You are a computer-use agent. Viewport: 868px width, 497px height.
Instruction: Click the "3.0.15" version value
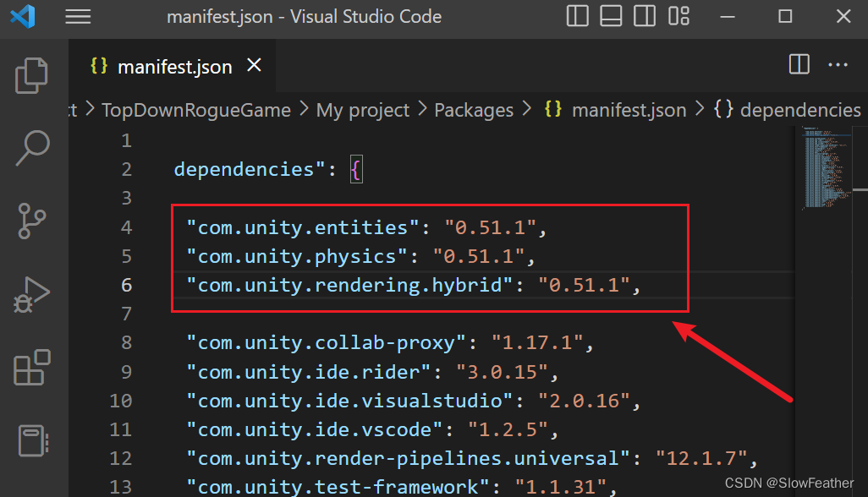pos(502,372)
